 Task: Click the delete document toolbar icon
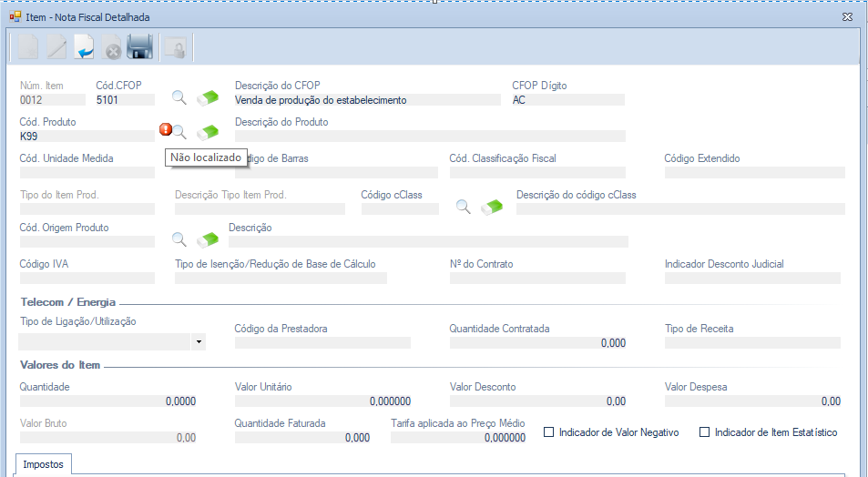(x=112, y=47)
